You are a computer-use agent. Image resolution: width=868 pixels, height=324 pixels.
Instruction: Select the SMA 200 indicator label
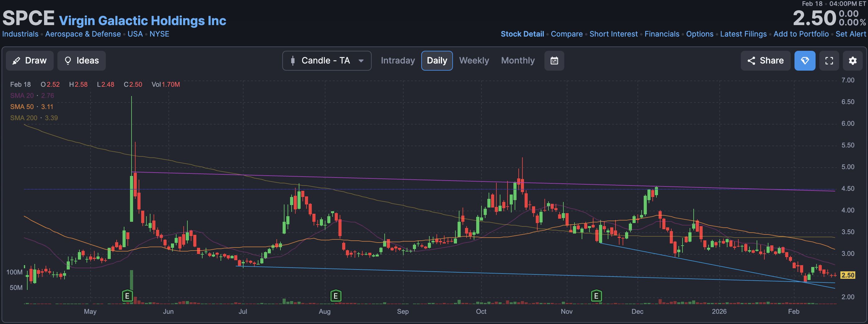click(x=24, y=118)
